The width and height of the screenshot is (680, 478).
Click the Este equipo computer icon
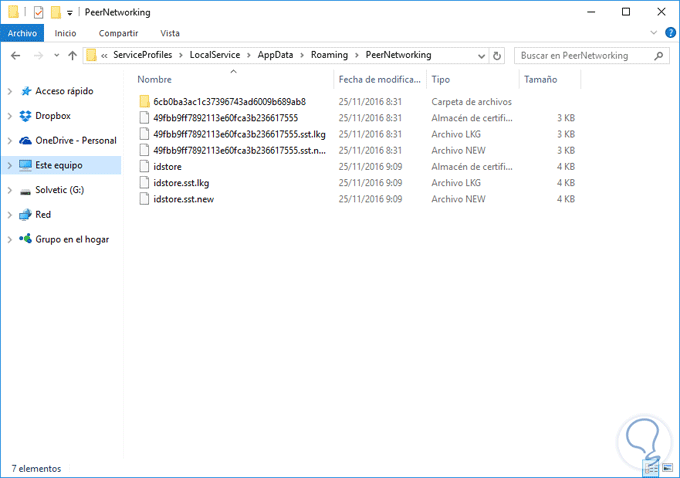pos(25,165)
